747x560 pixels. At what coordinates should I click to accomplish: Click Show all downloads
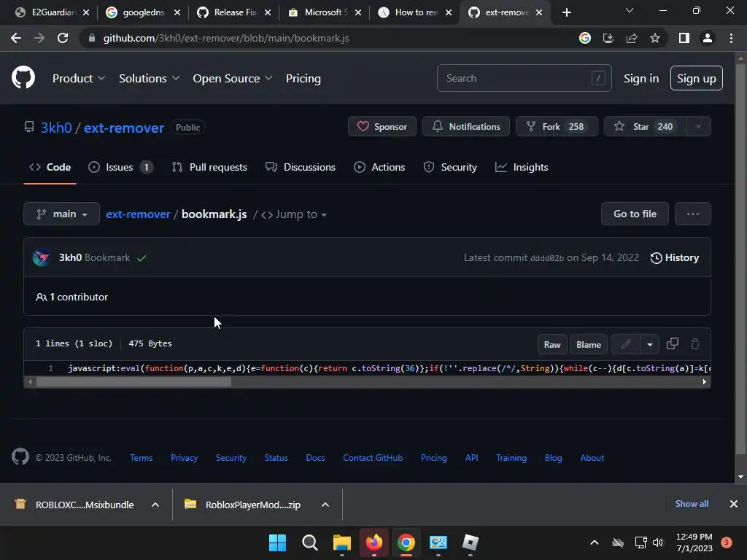pos(692,504)
